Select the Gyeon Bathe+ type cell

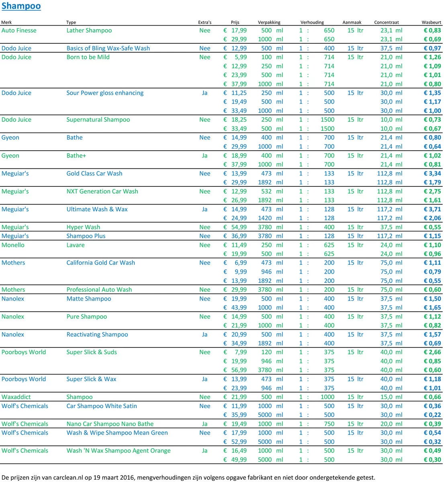point(76,155)
